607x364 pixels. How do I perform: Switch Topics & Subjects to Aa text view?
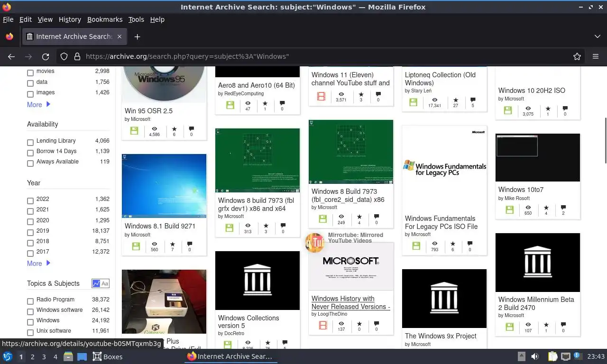pos(105,283)
